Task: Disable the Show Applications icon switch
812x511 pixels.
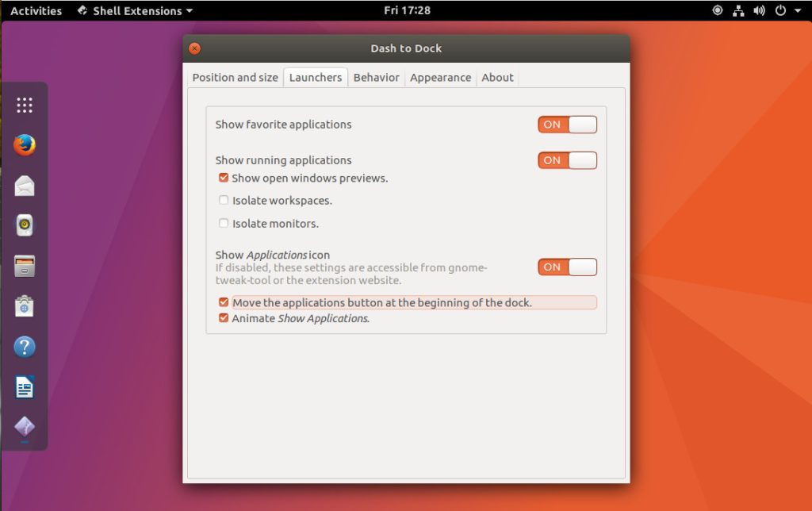Action: 567,267
